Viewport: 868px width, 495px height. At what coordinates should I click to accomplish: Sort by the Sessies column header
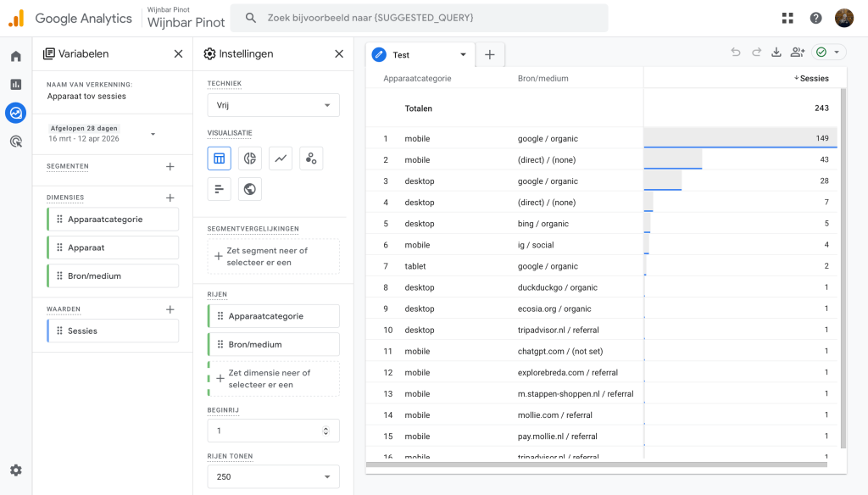811,79
